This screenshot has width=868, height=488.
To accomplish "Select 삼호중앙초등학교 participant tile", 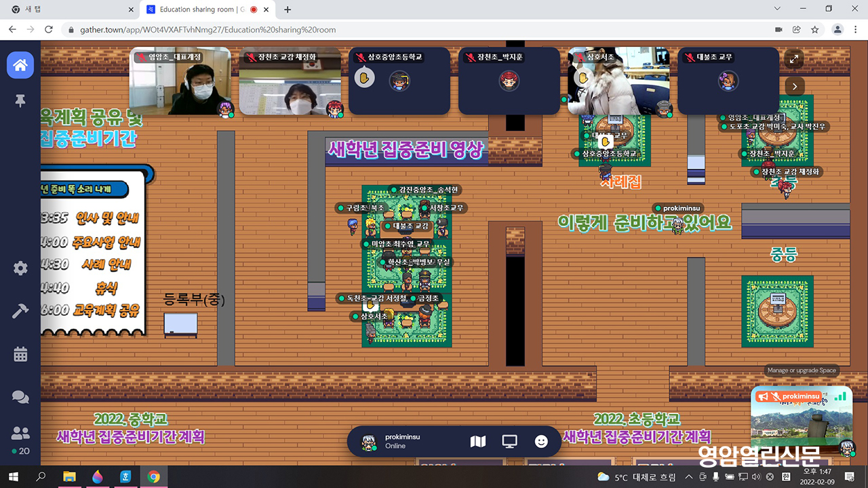I will tap(399, 81).
